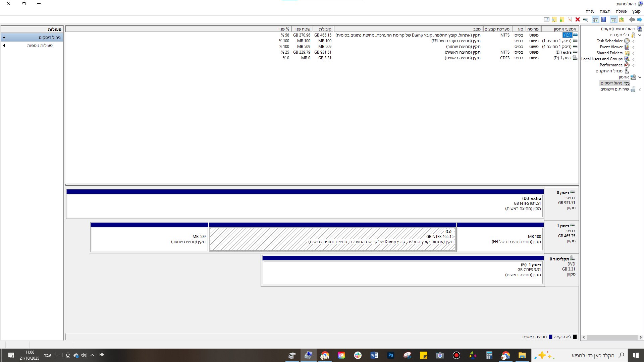644x362 pixels.
Task: Click the gray back arrow toolbar icon
Action: point(632,19)
